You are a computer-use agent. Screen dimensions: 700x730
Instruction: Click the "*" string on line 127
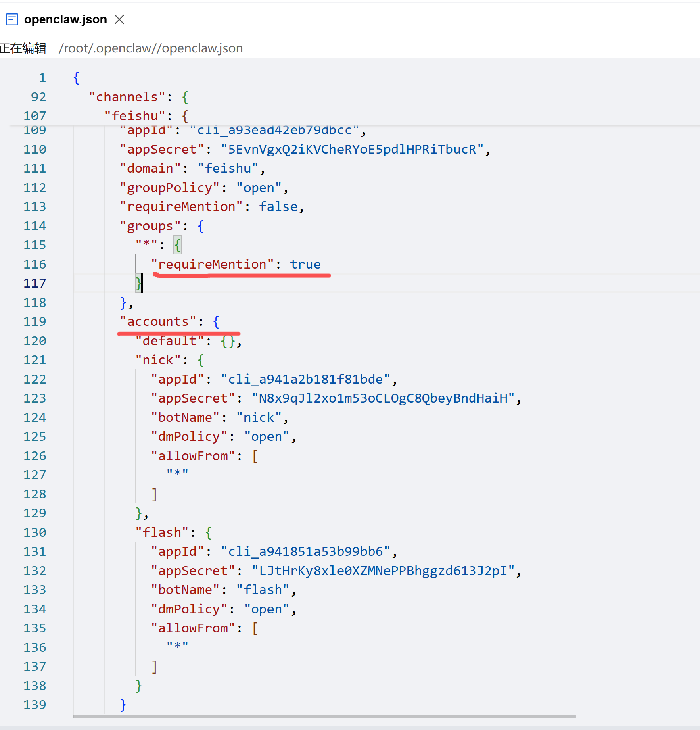click(x=178, y=473)
